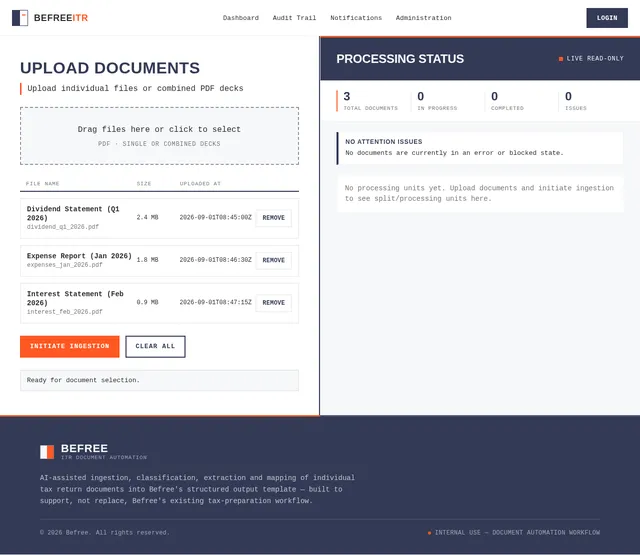This screenshot has width=640, height=555.
Task: Click the Total Documents count of 3
Action: [x=347, y=97]
